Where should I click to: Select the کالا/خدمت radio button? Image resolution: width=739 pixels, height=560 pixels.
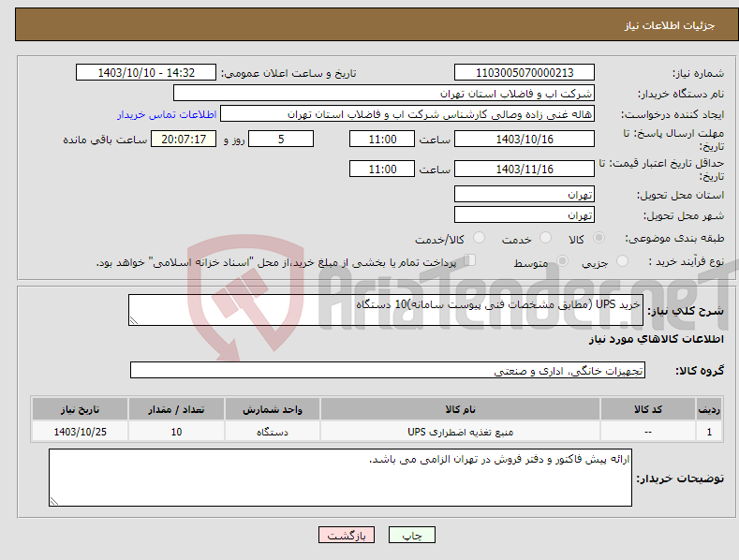[x=479, y=238]
